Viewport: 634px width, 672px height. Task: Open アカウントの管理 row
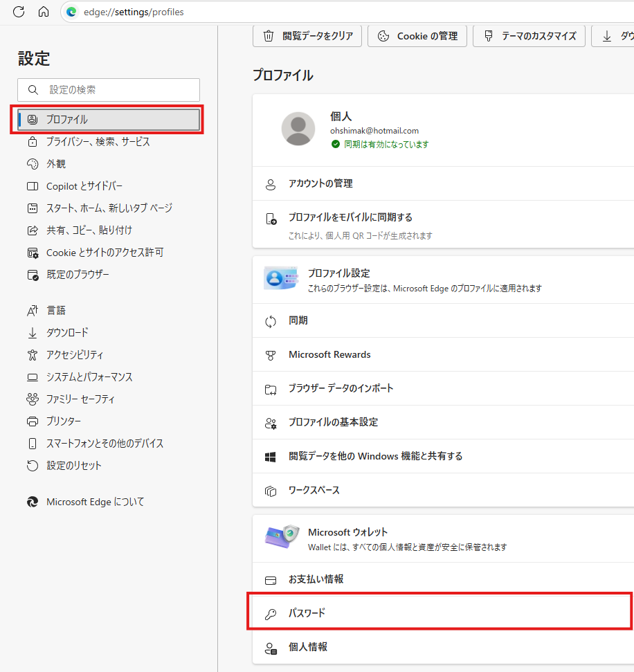click(443, 183)
